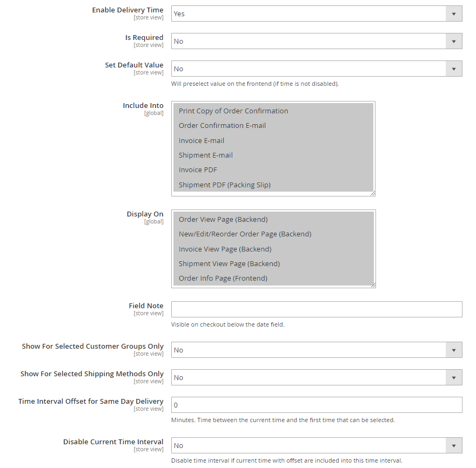Open Show For Selected Shipping Methods dropdown
The image size is (476, 468).
[x=317, y=378]
